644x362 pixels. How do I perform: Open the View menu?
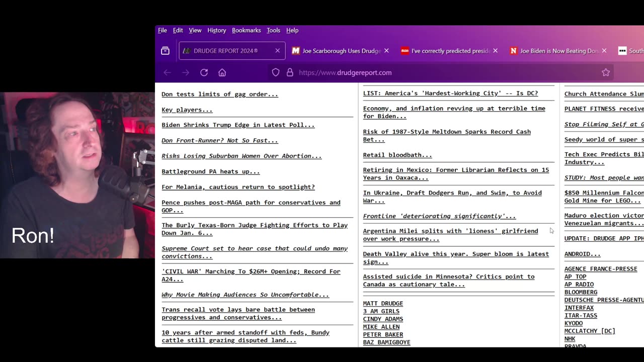point(195,30)
